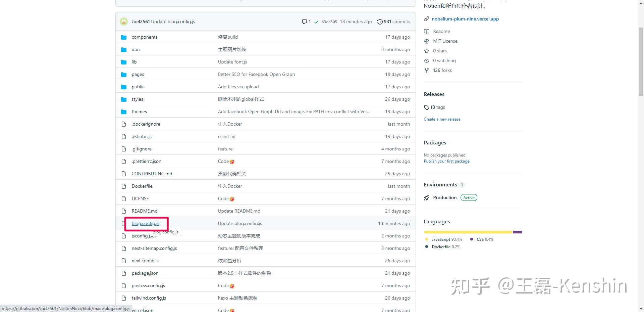Click the Dockerfile file icon
This screenshot has width=644, height=312.
124,186
